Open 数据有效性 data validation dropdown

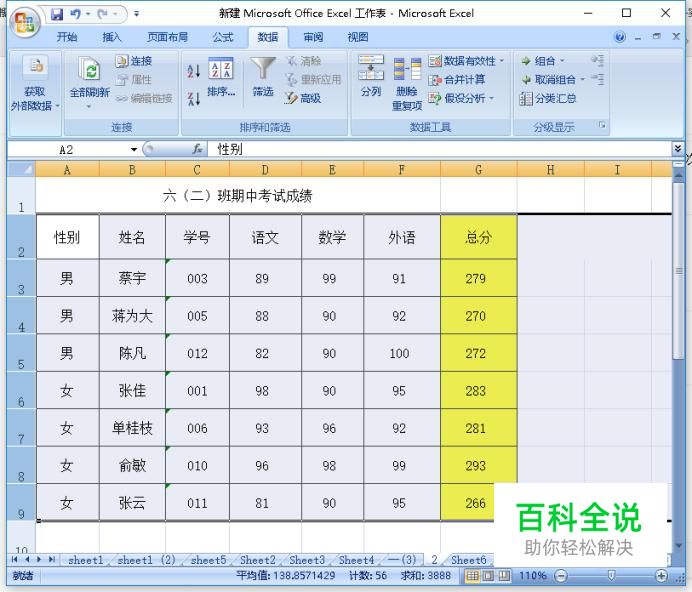point(466,60)
